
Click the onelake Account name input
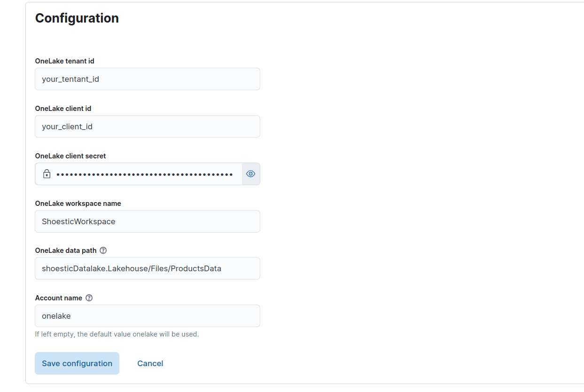tap(147, 315)
